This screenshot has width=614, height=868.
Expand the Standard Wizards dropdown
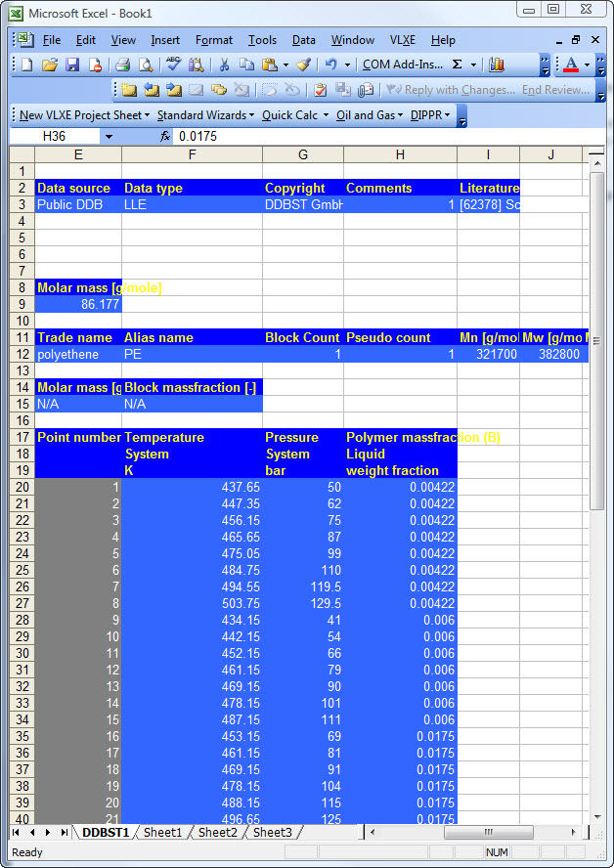(x=204, y=115)
